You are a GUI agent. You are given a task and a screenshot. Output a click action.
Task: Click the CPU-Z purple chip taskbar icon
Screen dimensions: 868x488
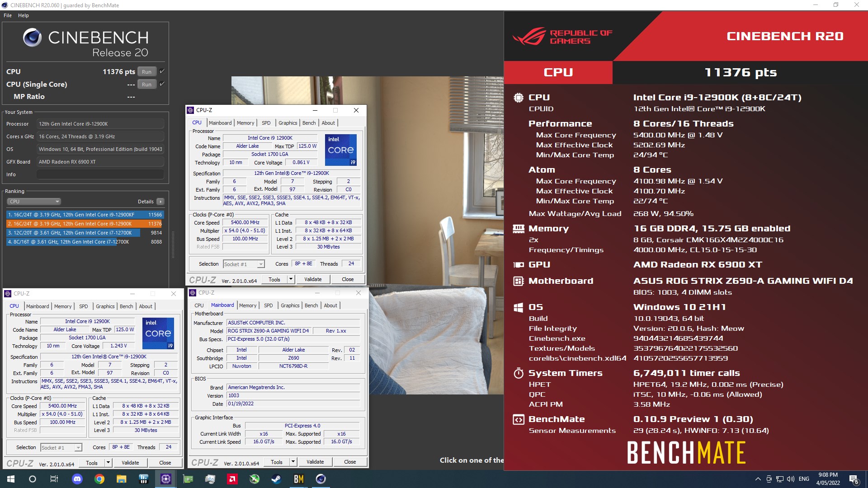coord(165,479)
